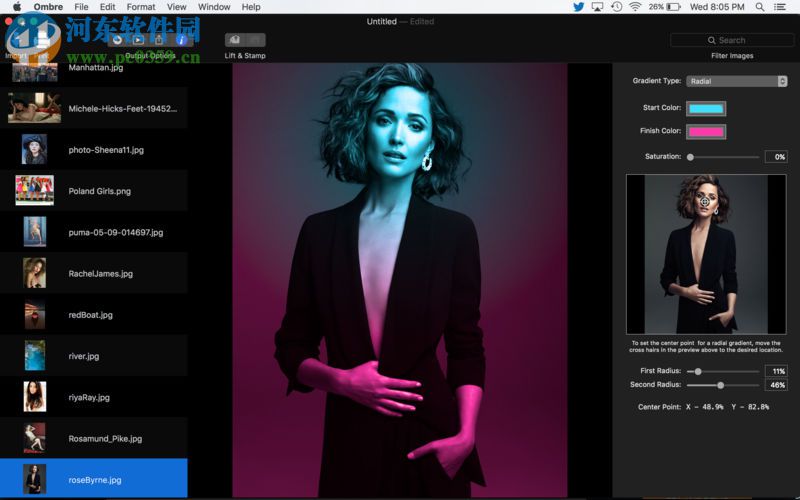
Task: Select riyaRay.jpg in list
Action: click(x=94, y=397)
